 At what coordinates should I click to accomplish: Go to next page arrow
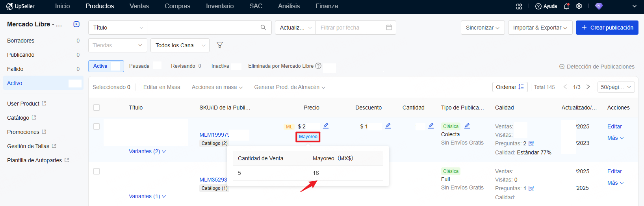tap(588, 87)
